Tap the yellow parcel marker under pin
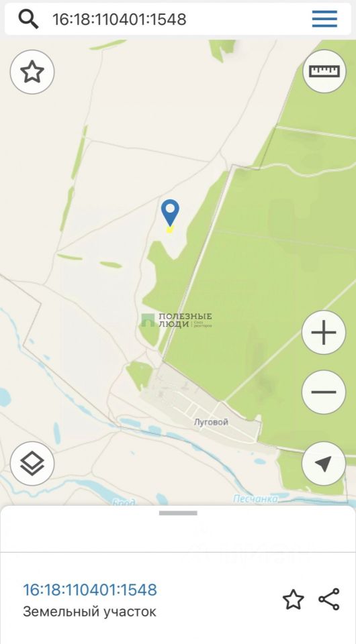356x644 pixels. point(169,229)
